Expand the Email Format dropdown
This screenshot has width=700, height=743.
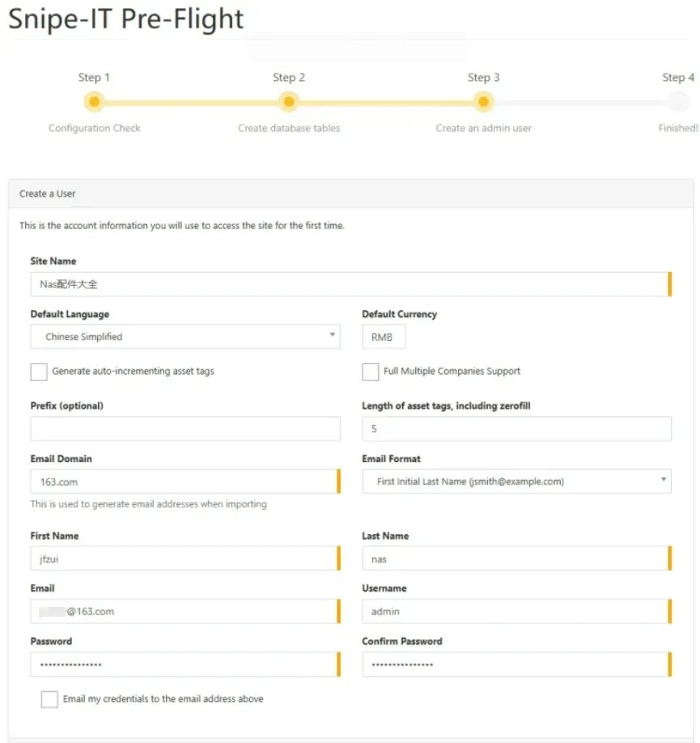click(x=516, y=482)
